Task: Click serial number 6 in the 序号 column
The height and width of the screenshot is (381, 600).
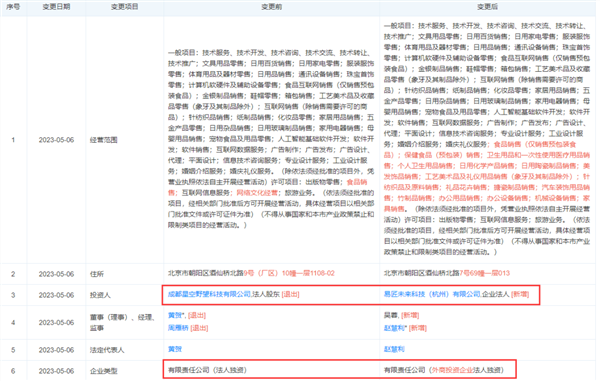Action: 13,371
